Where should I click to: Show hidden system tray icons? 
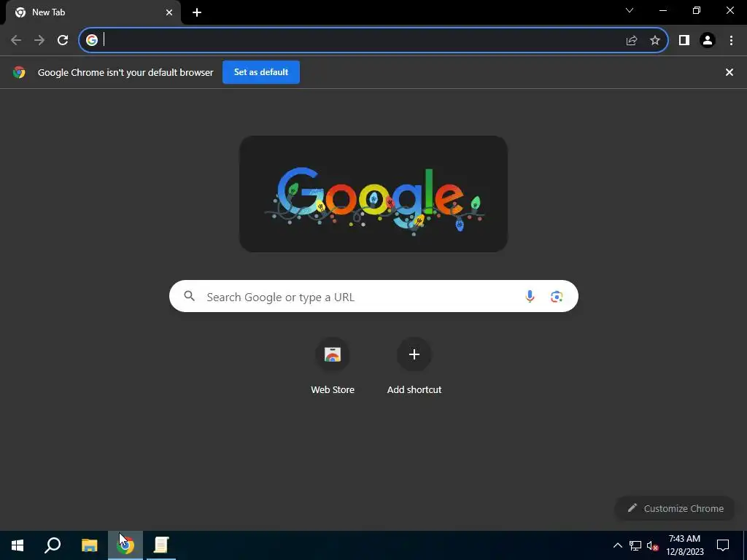(617, 545)
